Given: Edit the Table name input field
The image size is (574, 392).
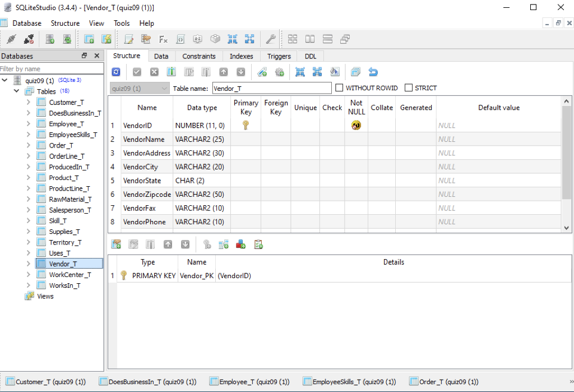Looking at the screenshot, I should point(272,87).
